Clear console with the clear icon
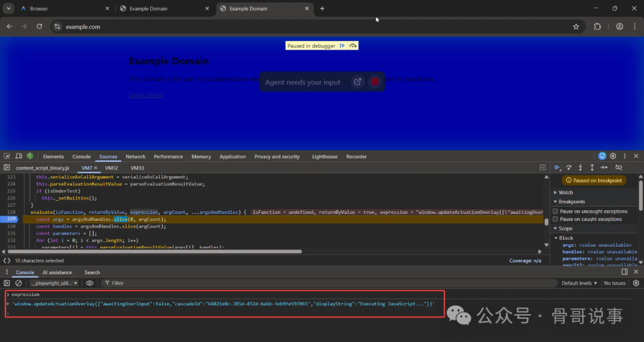 point(18,283)
